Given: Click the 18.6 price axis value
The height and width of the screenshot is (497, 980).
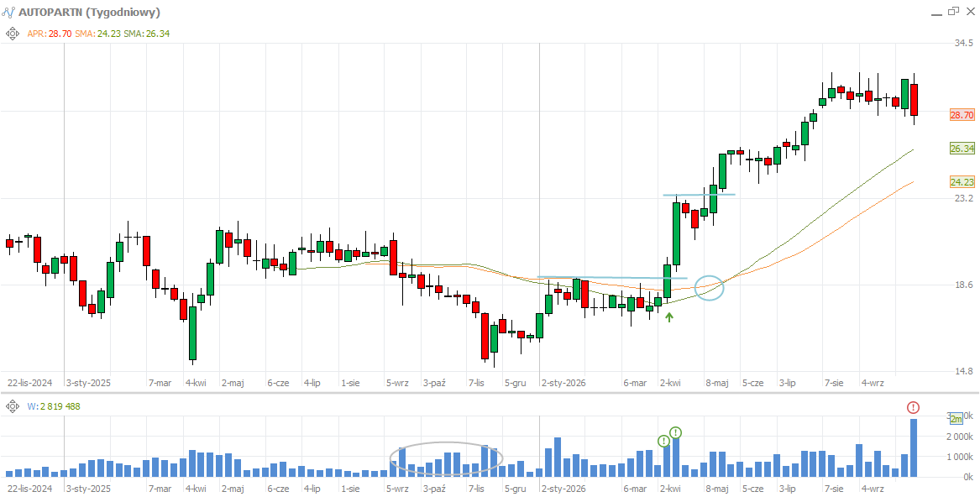Looking at the screenshot, I should pos(963,285).
